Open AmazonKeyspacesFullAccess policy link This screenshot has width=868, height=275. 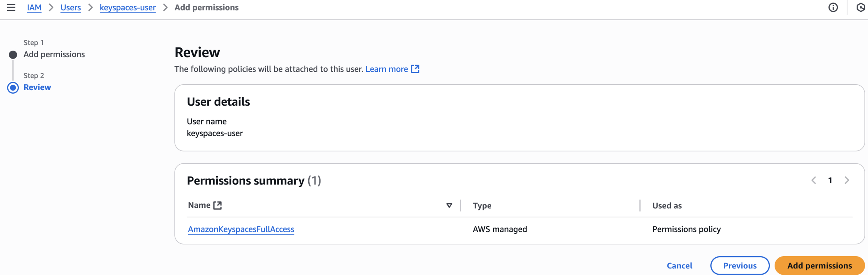click(x=241, y=229)
